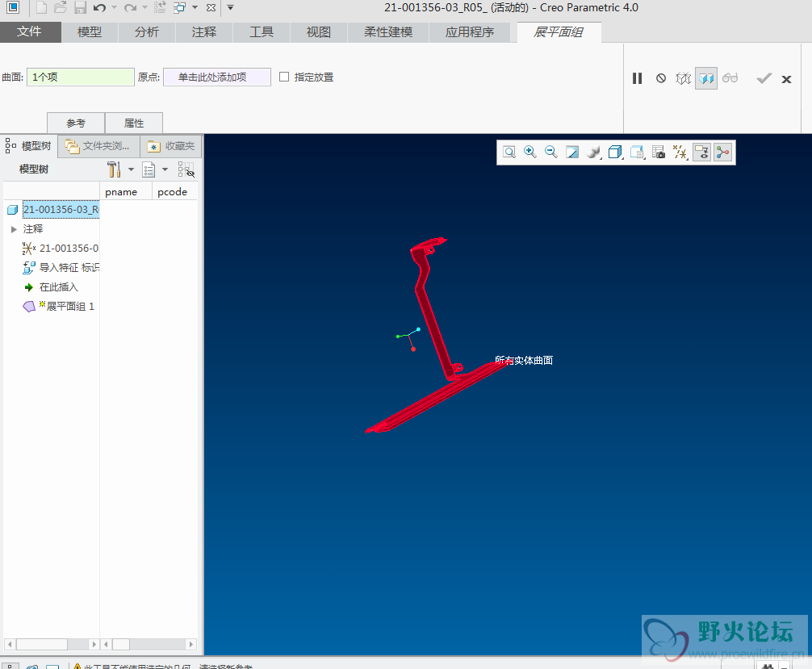Select the 在此插入 marker in tree
This screenshot has width=812, height=669.
[x=51, y=286]
